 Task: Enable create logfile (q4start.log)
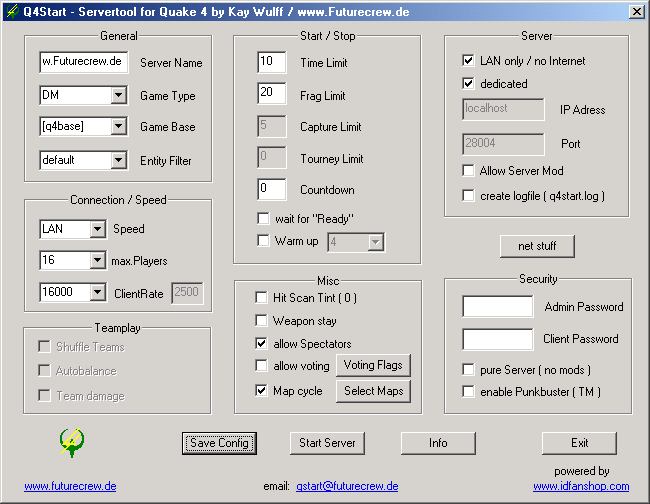pyautogui.click(x=468, y=195)
